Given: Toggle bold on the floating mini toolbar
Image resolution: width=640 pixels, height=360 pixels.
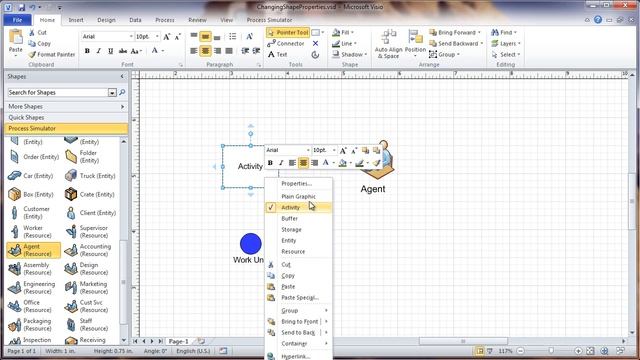Looking at the screenshot, I should click(x=270, y=163).
